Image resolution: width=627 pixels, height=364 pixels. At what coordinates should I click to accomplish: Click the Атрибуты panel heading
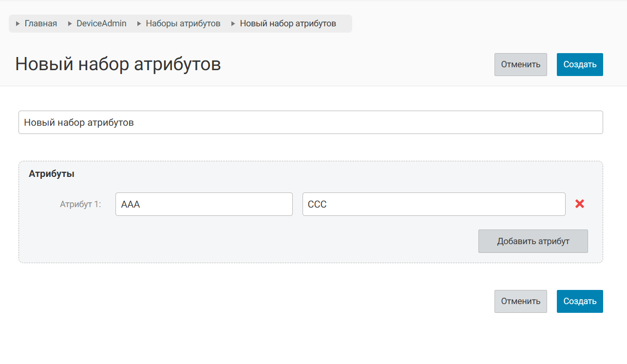pyautogui.click(x=52, y=174)
